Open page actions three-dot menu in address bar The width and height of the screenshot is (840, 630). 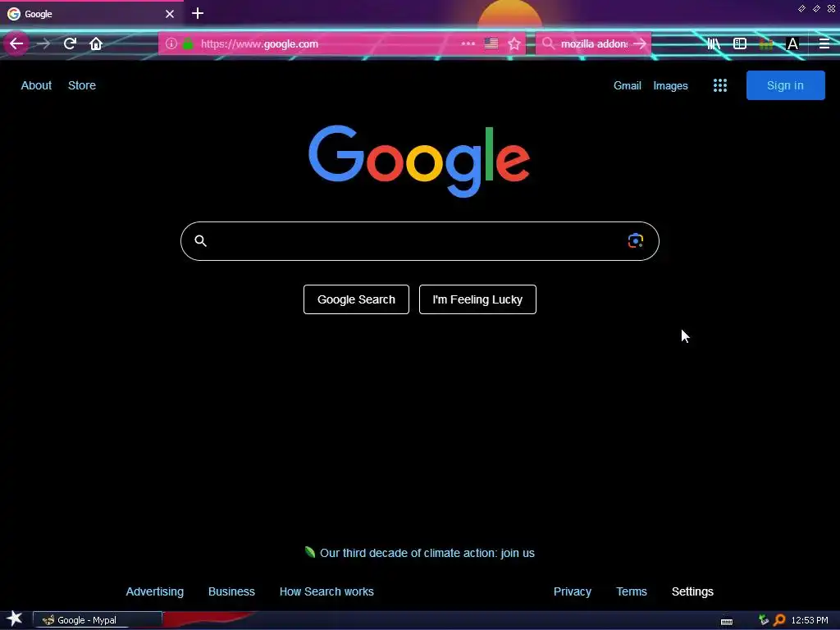tap(468, 44)
